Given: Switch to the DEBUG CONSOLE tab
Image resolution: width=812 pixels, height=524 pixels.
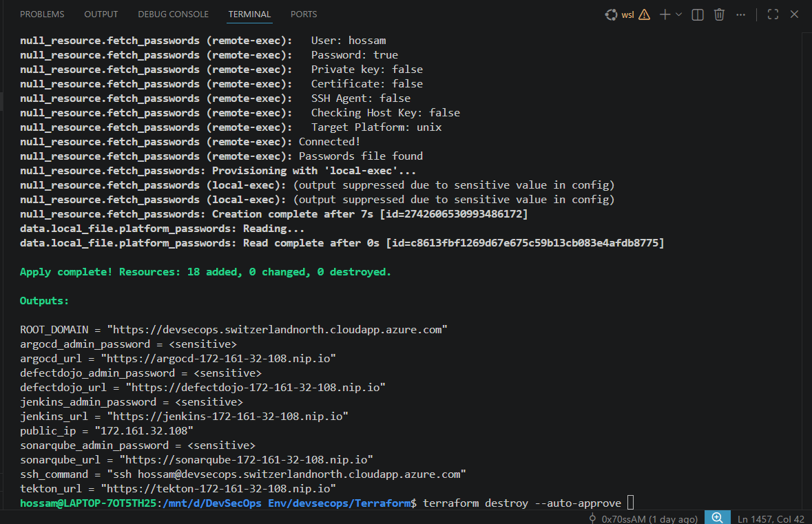Looking at the screenshot, I should 173,14.
